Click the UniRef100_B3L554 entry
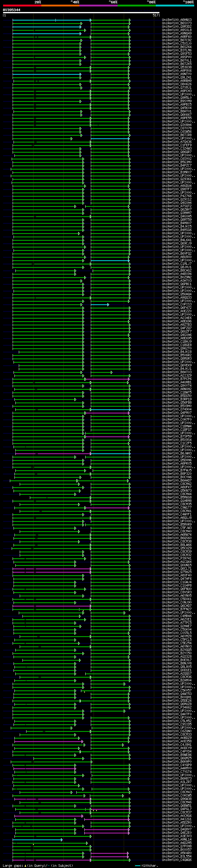 point(177,857)
